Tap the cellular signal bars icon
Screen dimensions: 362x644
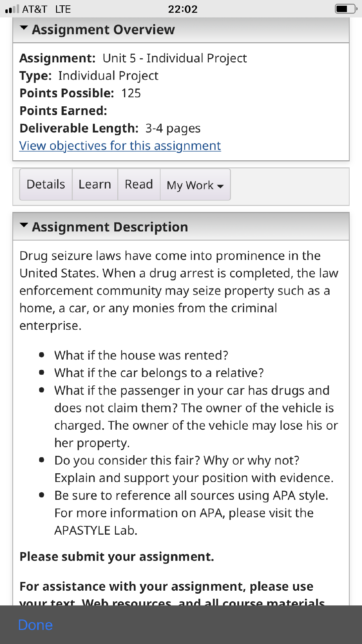click(x=12, y=9)
